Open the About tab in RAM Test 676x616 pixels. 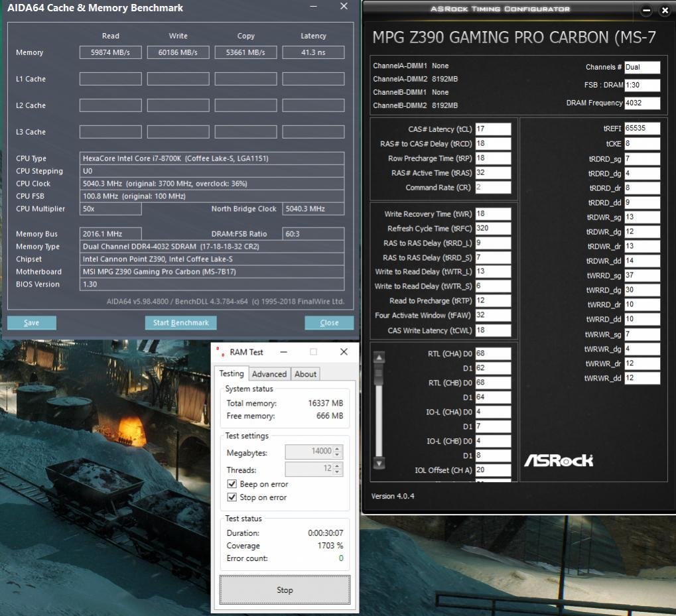pyautogui.click(x=305, y=374)
